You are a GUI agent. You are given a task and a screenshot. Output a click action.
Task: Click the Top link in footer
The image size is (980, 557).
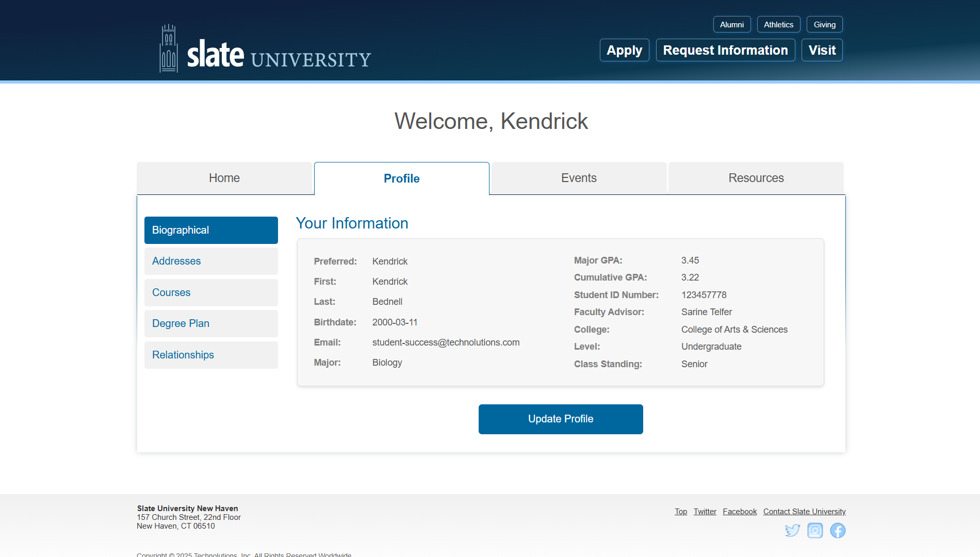[680, 511]
